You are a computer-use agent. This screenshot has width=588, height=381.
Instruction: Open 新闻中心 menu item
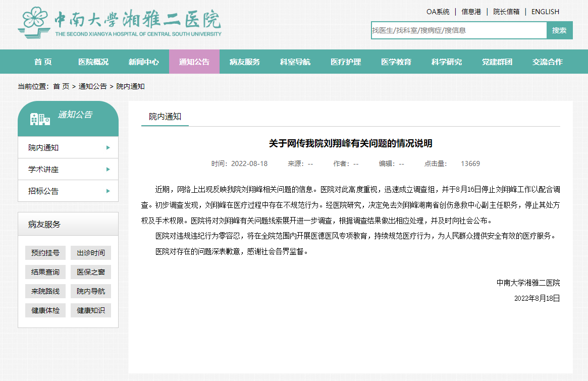click(144, 62)
